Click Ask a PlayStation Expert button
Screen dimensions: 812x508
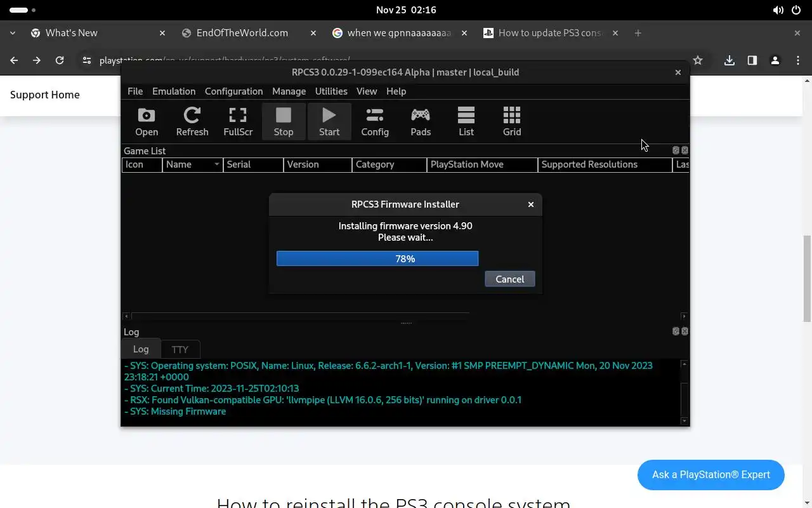[711, 475]
